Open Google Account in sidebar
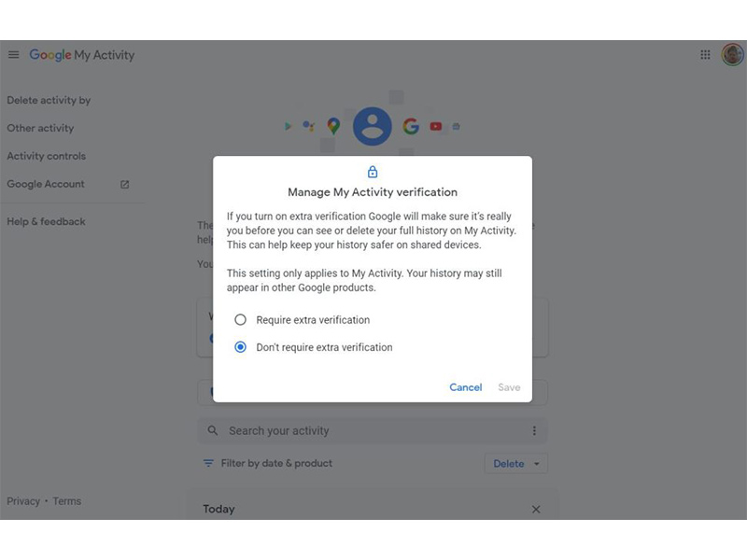This screenshot has height=560, width=747. pyautogui.click(x=46, y=184)
